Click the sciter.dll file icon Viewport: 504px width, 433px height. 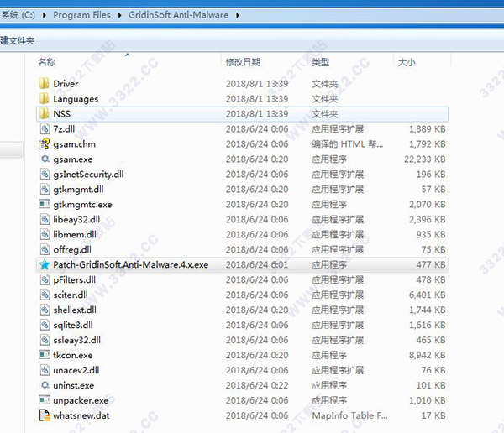[x=45, y=295]
